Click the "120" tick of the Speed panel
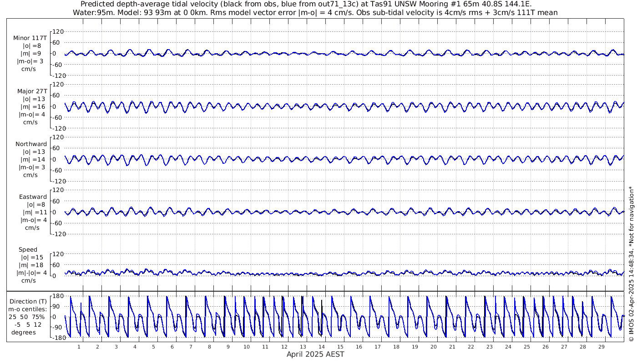This screenshot has height=364, width=637. click(x=58, y=254)
